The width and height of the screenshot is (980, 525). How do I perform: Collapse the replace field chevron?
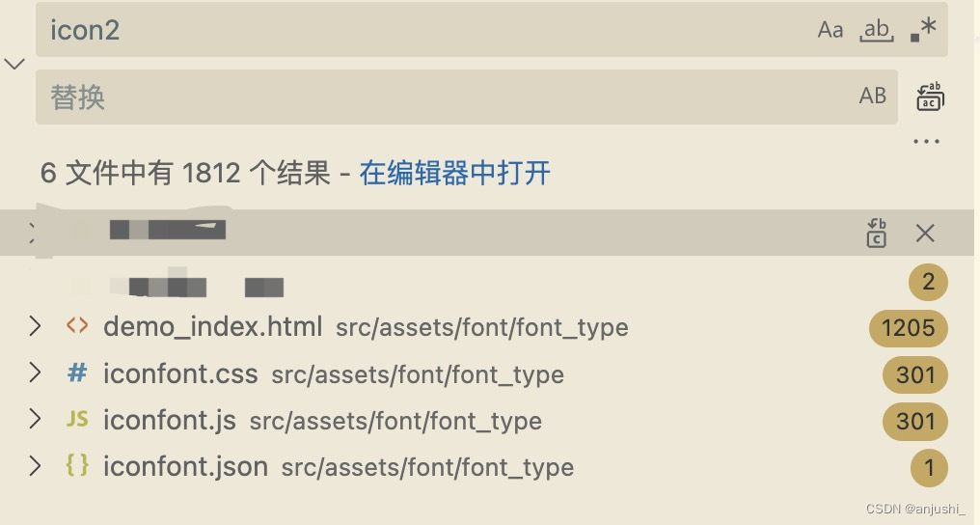14,64
